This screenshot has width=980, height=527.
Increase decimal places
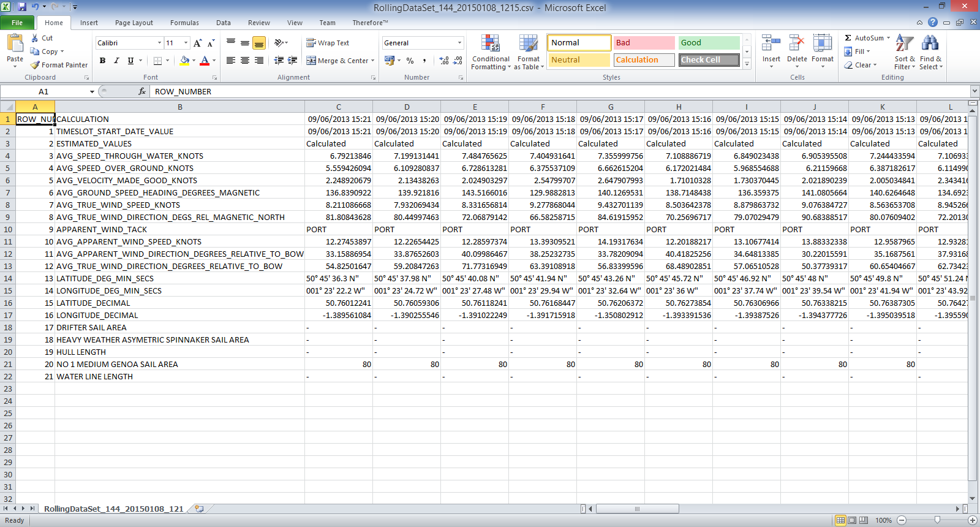[x=444, y=61]
